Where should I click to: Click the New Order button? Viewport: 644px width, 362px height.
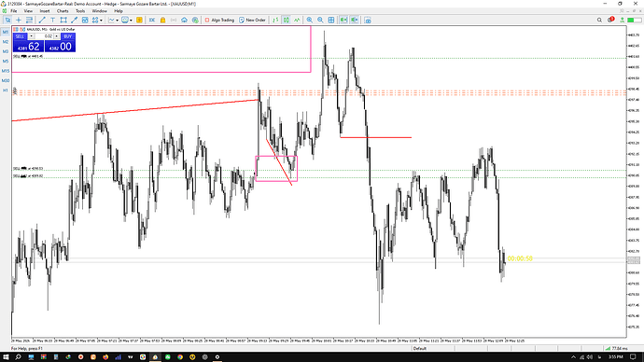(x=252, y=20)
